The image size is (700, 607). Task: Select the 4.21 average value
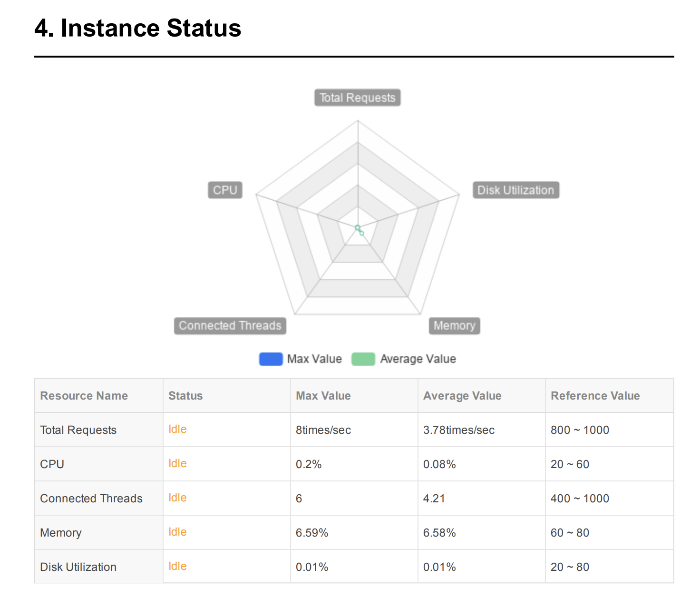434,499
